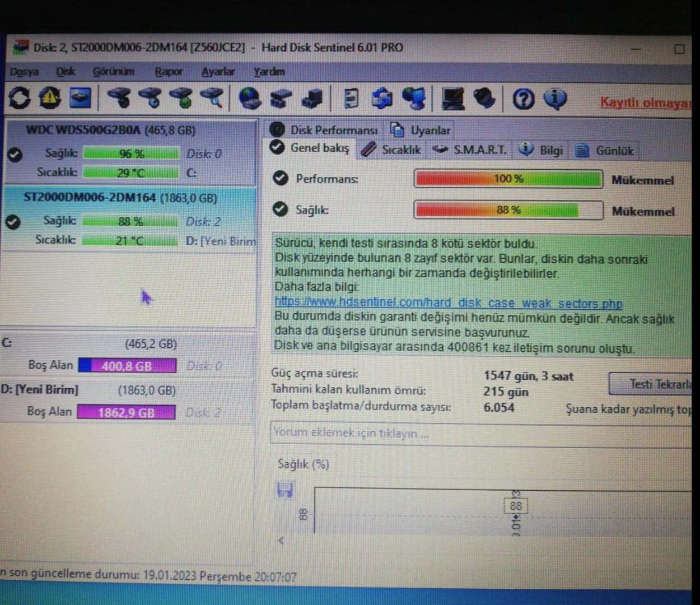Click the 1547 gün, 3 saat value
This screenshot has height=605, width=700.
(528, 376)
